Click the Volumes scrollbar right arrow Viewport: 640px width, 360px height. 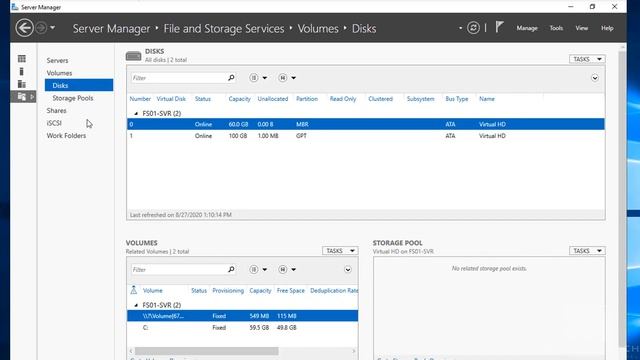[353, 351]
